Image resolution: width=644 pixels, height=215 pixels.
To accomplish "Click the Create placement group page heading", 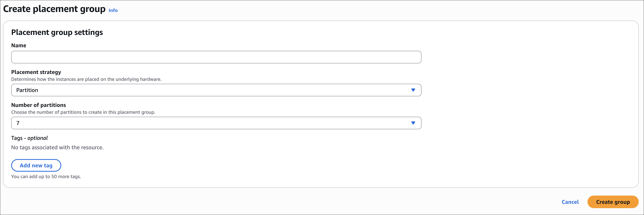I will [x=54, y=9].
